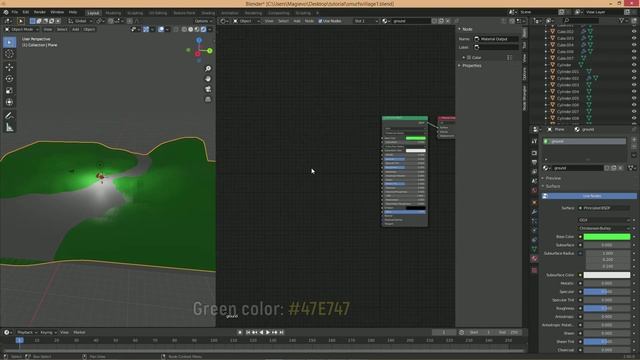The height and width of the screenshot is (360, 640).
Task: Select the Scale tool in viewport toolbar
Action: 9,91
